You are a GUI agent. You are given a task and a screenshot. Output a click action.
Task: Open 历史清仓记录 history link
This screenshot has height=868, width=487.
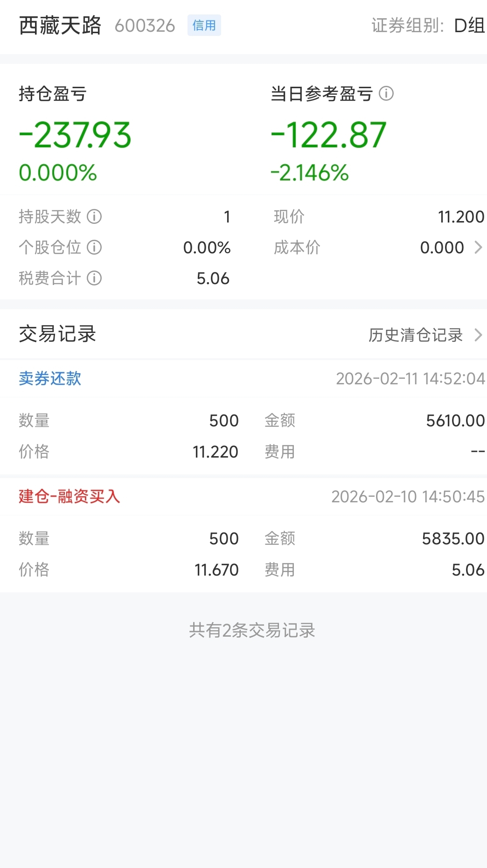415,335
